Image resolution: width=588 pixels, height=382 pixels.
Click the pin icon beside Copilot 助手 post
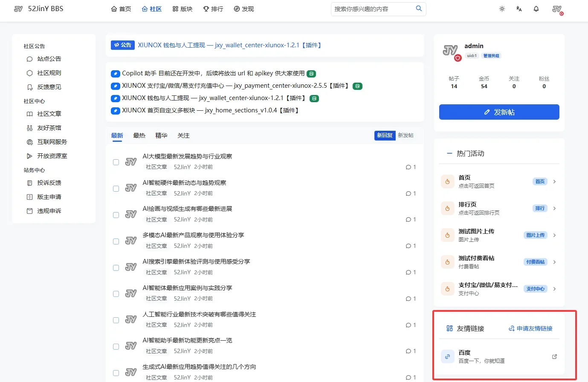pos(115,74)
